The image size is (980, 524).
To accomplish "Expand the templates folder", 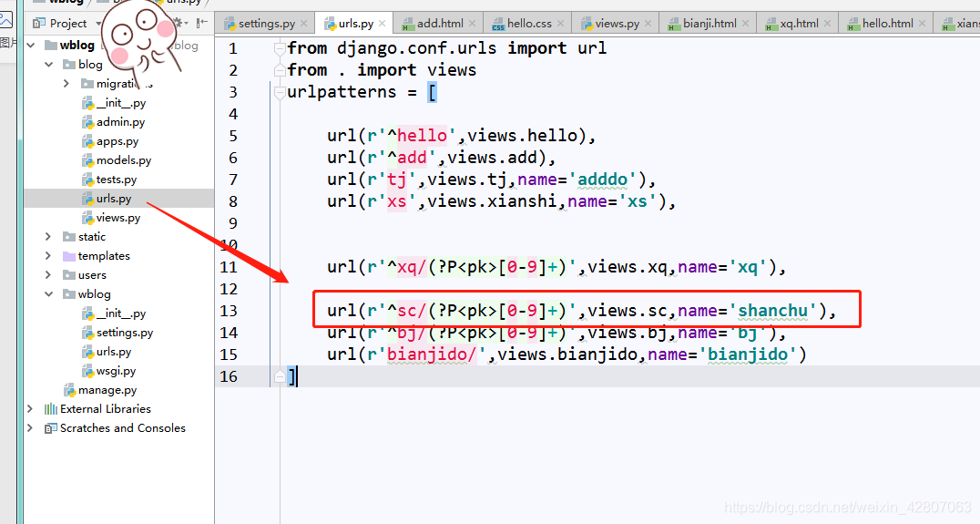I will pyautogui.click(x=48, y=256).
